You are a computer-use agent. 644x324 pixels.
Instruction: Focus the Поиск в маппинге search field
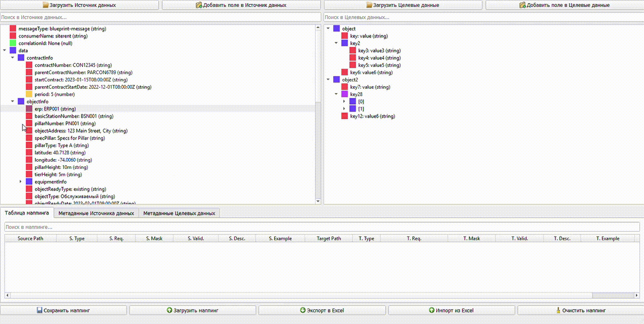tap(322, 227)
